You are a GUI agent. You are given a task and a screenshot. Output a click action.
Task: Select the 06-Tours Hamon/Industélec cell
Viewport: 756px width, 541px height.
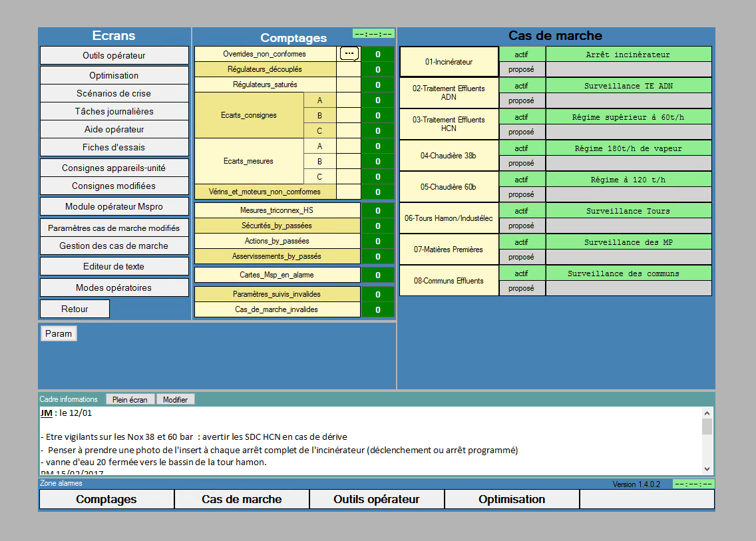coord(449,218)
